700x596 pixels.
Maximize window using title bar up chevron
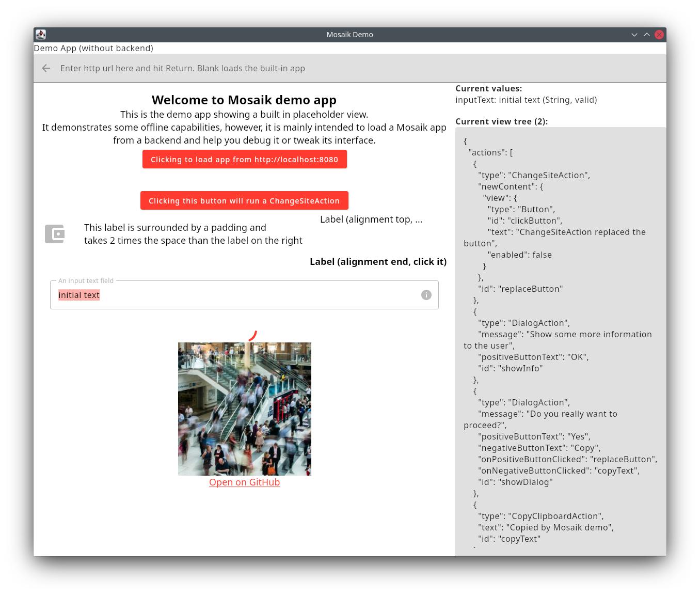(x=646, y=35)
